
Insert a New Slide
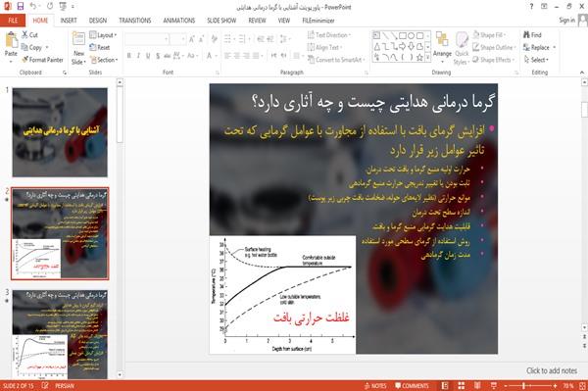[78, 49]
